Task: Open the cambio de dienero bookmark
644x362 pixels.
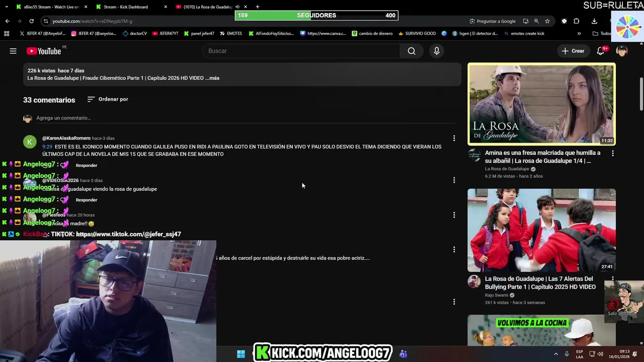Action: click(x=372, y=34)
